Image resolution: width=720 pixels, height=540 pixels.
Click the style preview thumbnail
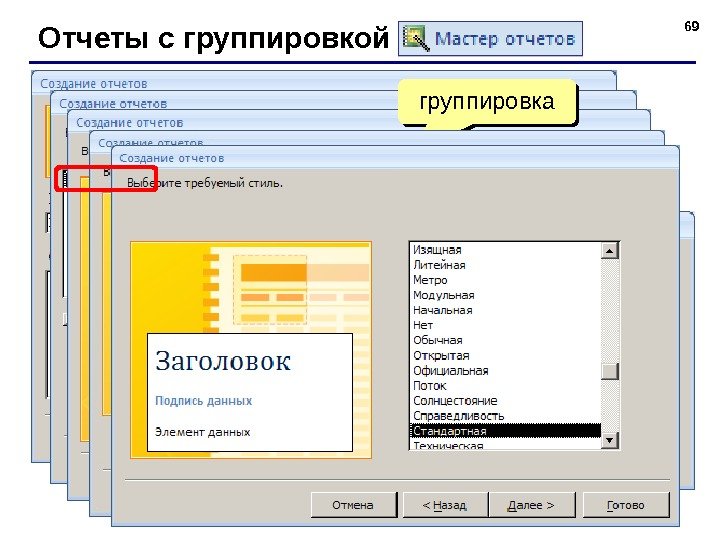[x=251, y=350]
